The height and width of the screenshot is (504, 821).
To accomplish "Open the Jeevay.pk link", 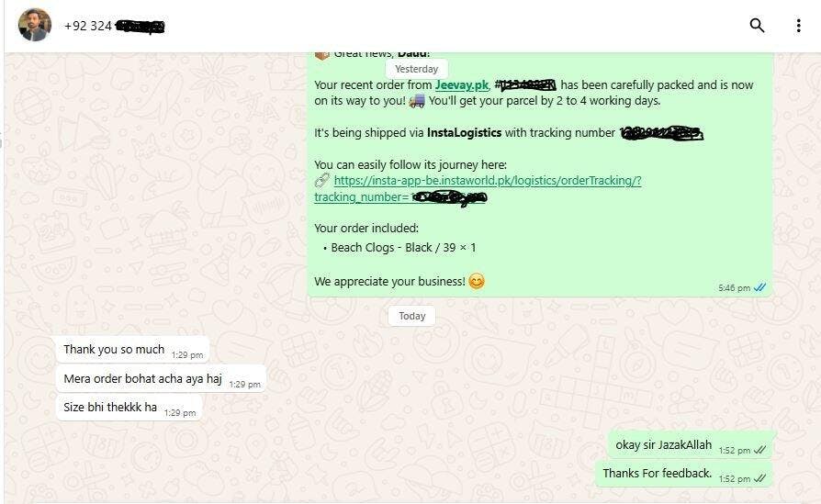I will coord(461,84).
